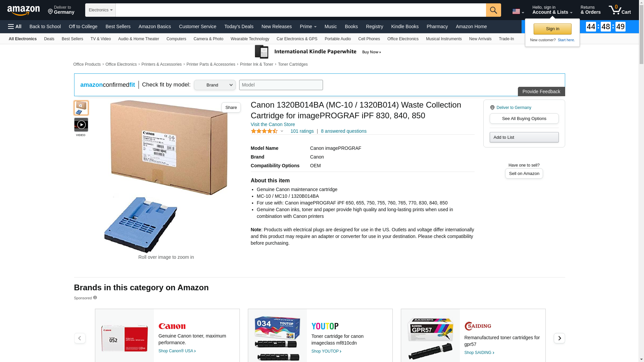Open the All hamburger menu

[15, 26]
